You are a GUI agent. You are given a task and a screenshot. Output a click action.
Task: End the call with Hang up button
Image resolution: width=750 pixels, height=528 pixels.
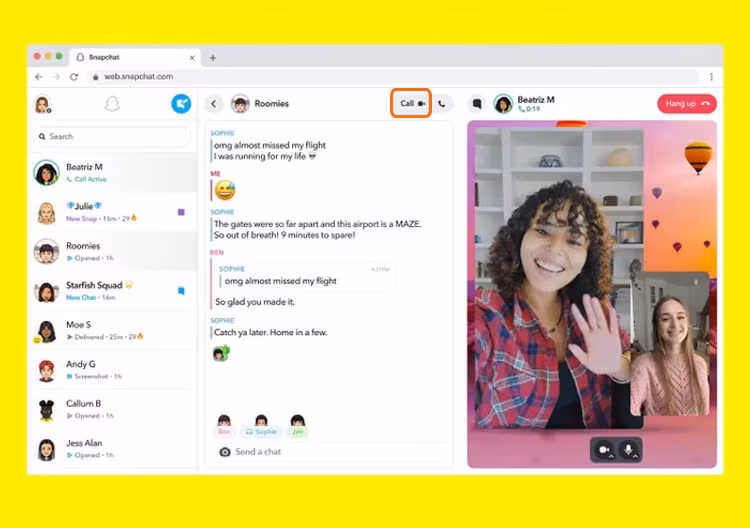pos(687,104)
